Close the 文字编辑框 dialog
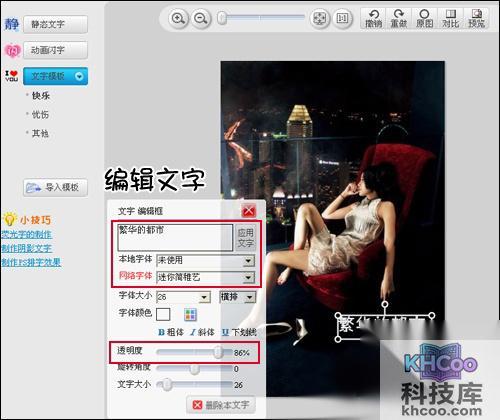 click(x=249, y=210)
